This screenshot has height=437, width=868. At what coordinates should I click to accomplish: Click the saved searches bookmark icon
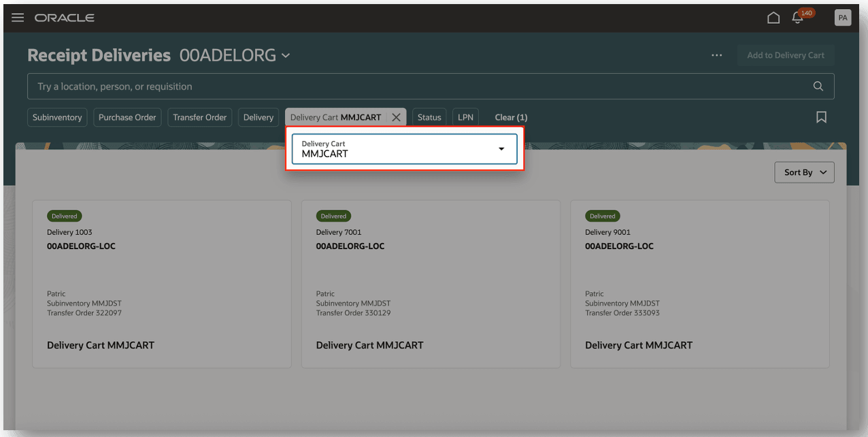pos(821,117)
